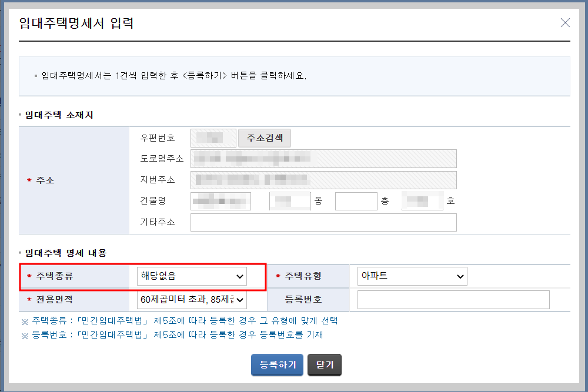The width and height of the screenshot is (588, 392).
Task: Click the 닫기 button
Action: tap(324, 364)
